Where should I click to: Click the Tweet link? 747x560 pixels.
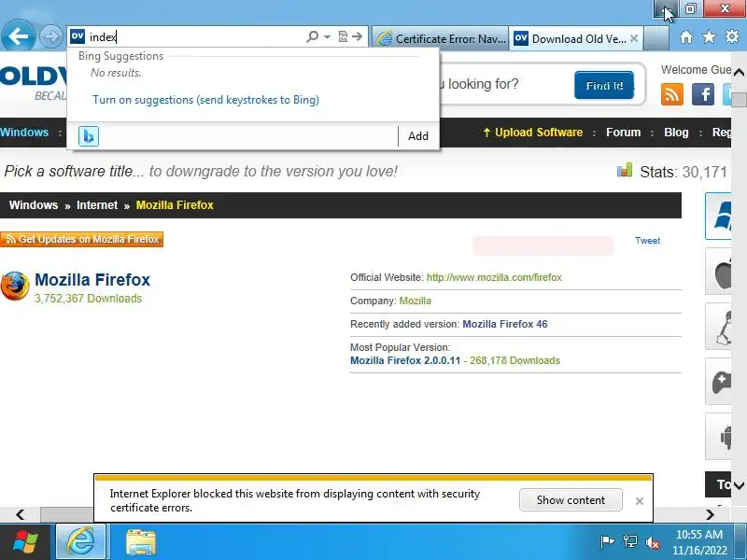coord(647,241)
